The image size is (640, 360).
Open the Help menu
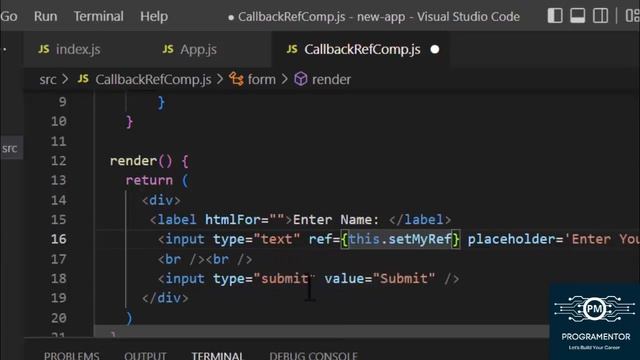coord(154,16)
